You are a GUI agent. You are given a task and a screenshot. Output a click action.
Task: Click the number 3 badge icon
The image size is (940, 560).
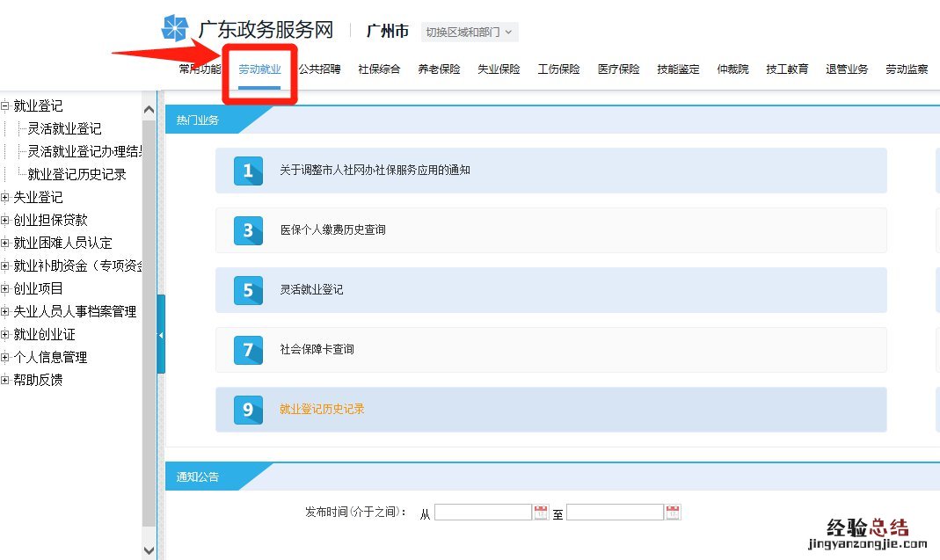[x=248, y=230]
